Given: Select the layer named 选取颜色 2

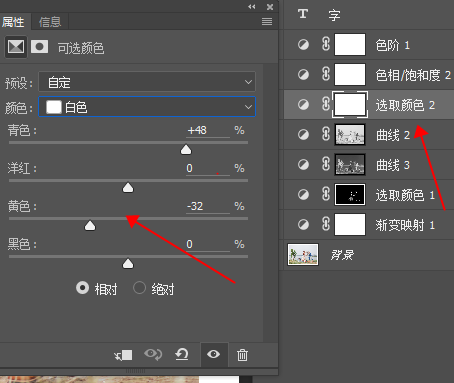Looking at the screenshot, I should point(405,105).
